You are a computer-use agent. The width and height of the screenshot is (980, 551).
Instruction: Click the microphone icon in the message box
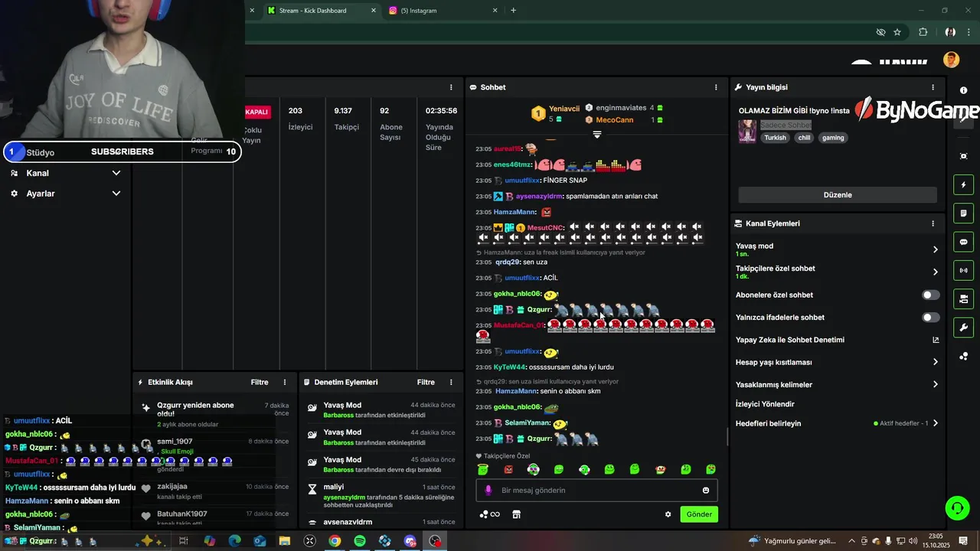point(488,490)
